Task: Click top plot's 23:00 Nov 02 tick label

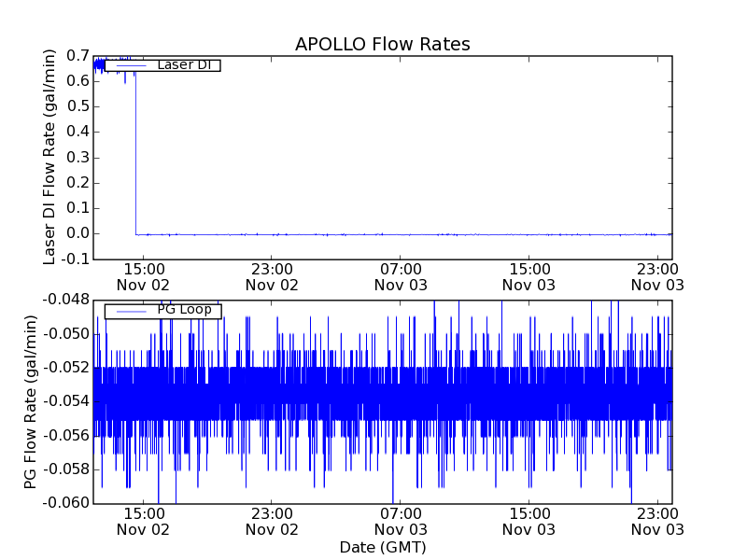Action: pyautogui.click(x=272, y=276)
